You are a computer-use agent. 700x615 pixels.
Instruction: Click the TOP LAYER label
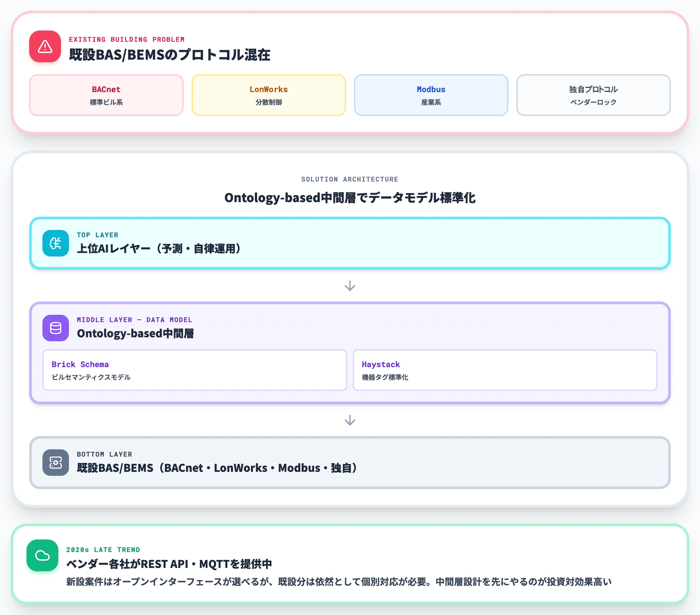pyautogui.click(x=97, y=235)
